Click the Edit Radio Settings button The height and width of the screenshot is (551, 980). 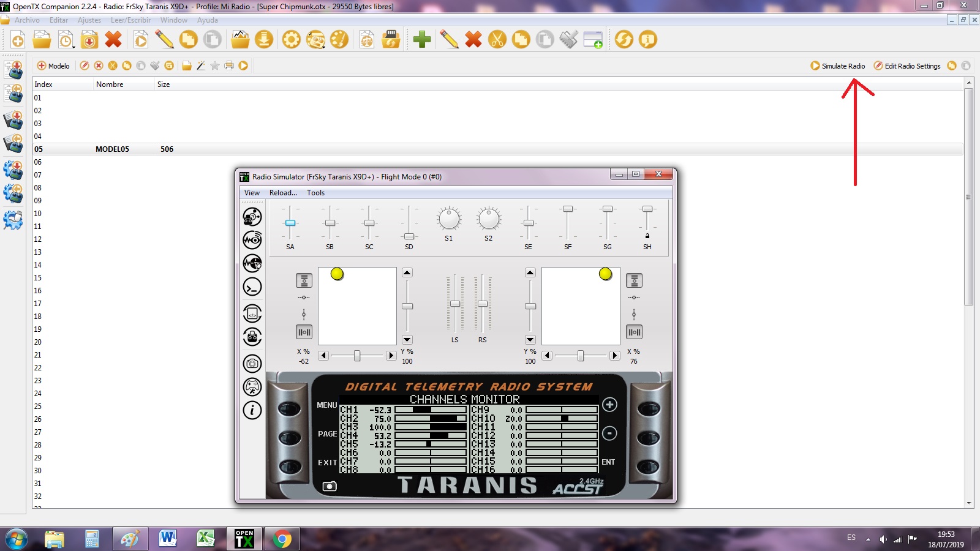click(x=907, y=66)
